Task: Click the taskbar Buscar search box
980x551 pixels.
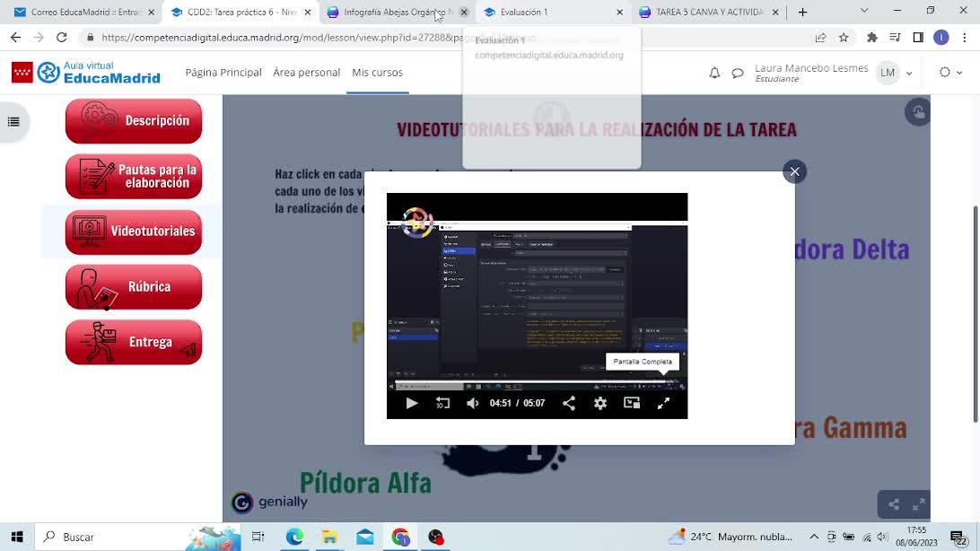Action: click(137, 537)
